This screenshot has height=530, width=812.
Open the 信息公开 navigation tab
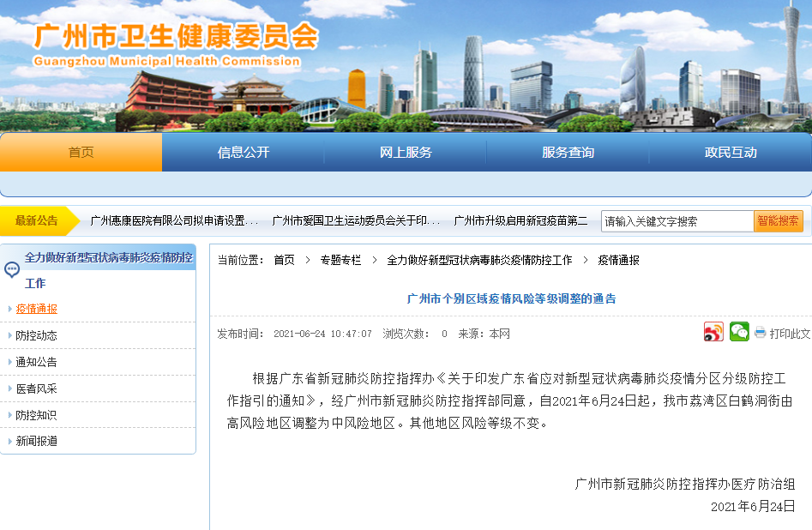point(244,153)
